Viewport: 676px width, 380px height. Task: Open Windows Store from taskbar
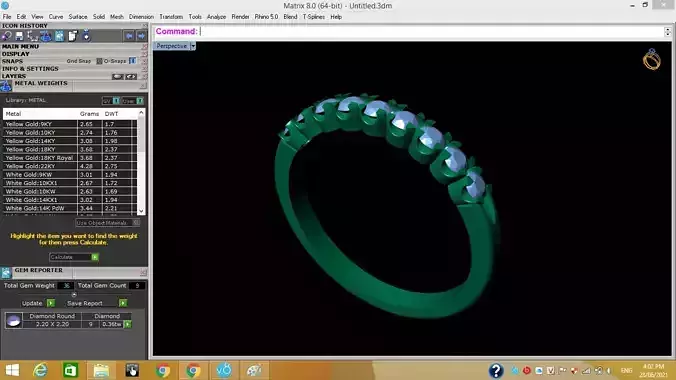70,371
